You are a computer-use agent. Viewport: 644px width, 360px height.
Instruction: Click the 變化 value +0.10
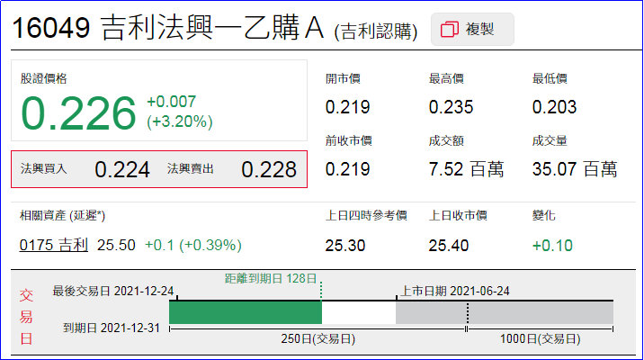pyautogui.click(x=552, y=246)
